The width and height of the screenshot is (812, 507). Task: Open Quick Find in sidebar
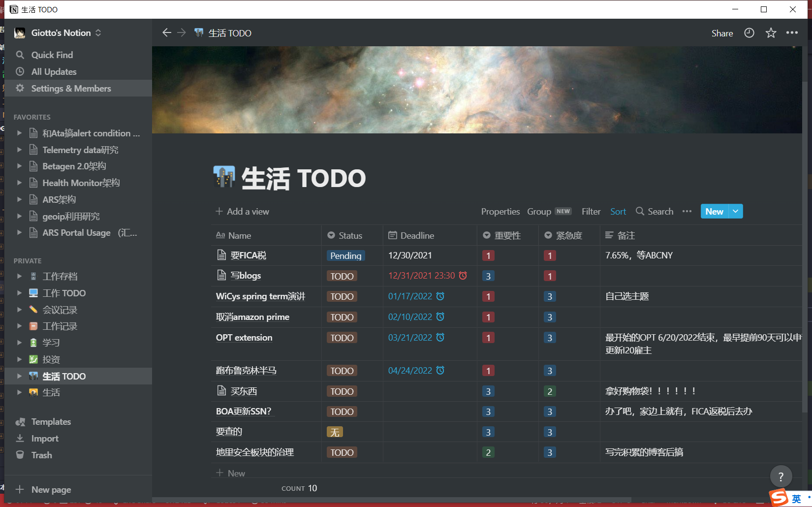coord(52,55)
